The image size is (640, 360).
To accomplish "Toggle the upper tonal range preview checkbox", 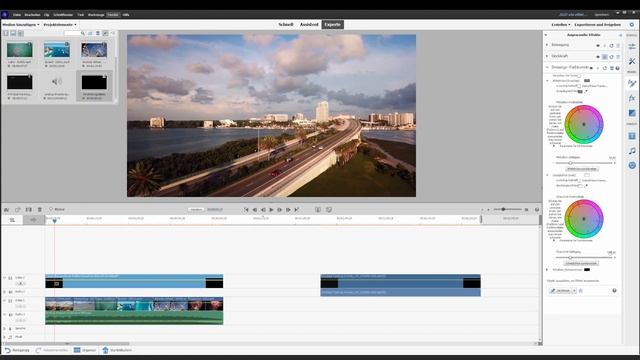I will coord(579,86).
